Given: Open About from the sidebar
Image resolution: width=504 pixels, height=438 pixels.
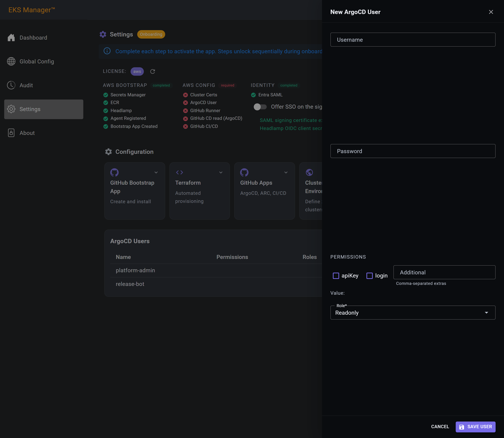Looking at the screenshot, I should (44, 133).
